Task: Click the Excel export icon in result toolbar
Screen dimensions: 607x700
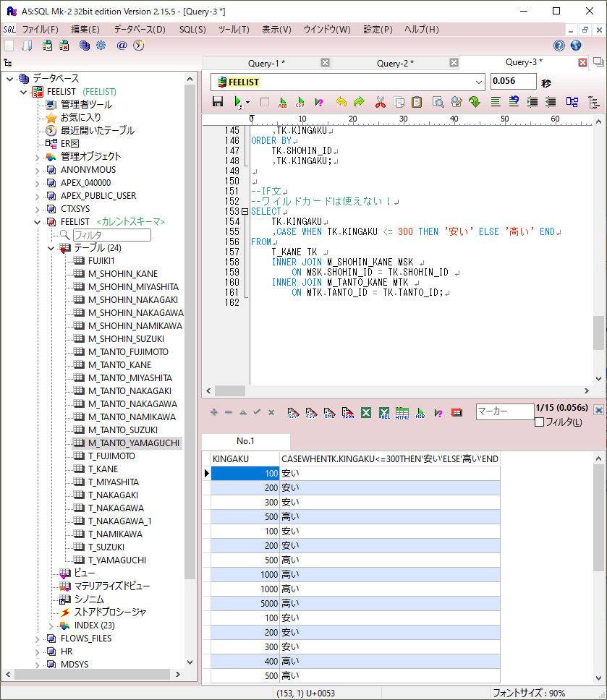Action: coord(366,412)
